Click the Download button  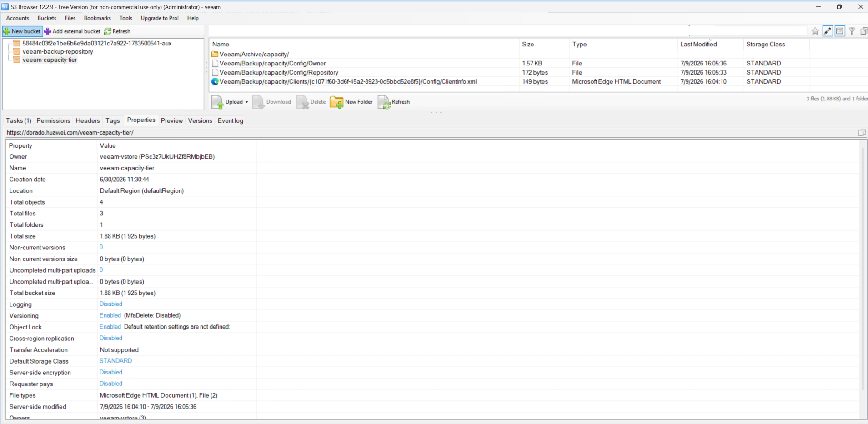[272, 102]
